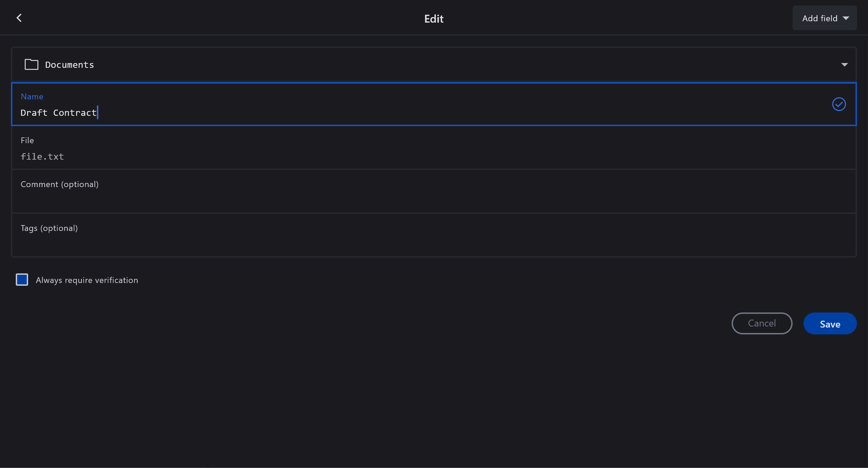Click the file.txt file value
Image resolution: width=868 pixels, height=468 pixels.
pos(42,157)
